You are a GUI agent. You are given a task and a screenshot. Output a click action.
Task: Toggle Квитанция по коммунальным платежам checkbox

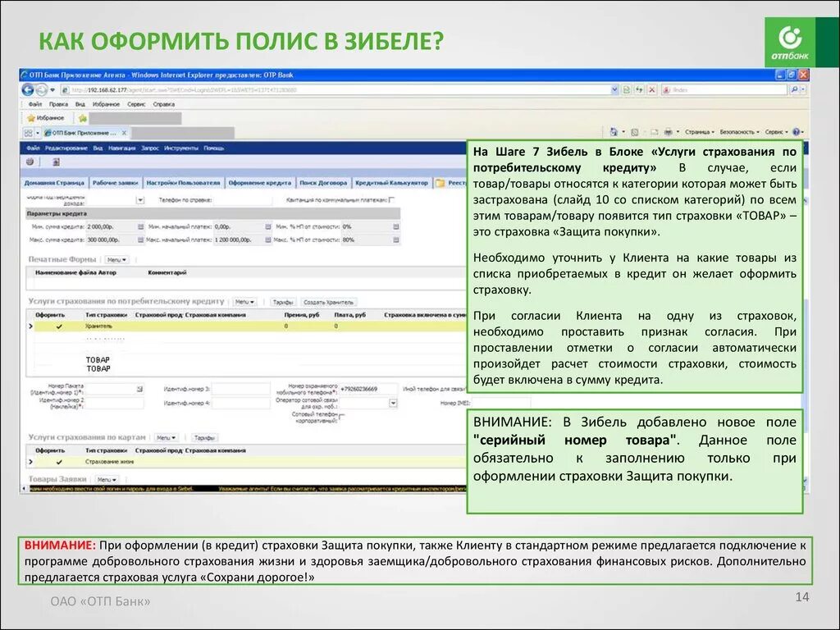point(391,200)
